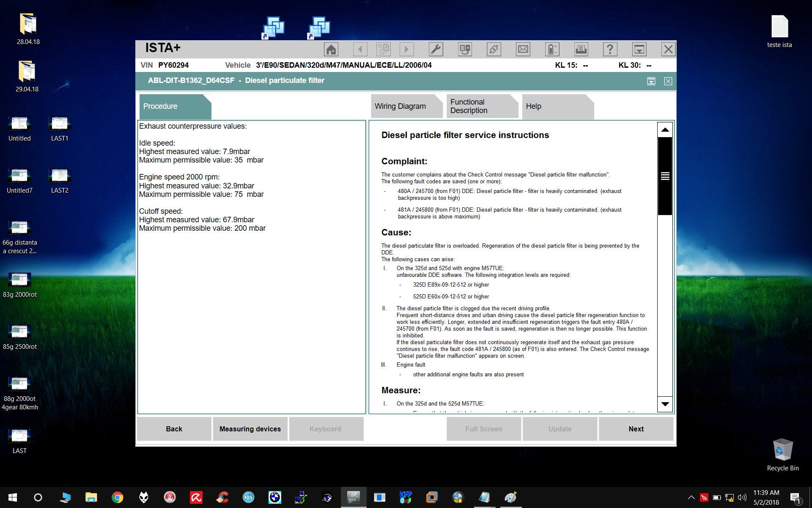Click the black scrollbar thumb in instructions
Screen dimensions: 812x508
click(x=665, y=176)
